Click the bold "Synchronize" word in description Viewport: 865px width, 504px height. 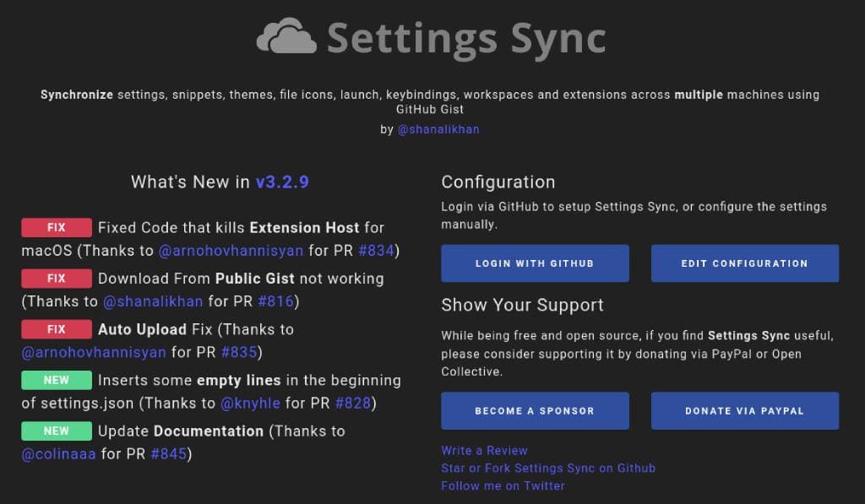(77, 95)
